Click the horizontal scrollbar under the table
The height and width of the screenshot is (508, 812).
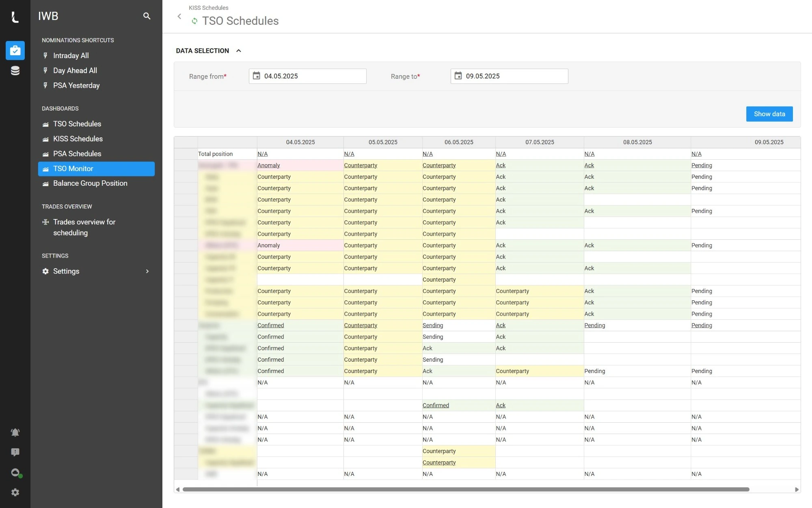(466, 489)
